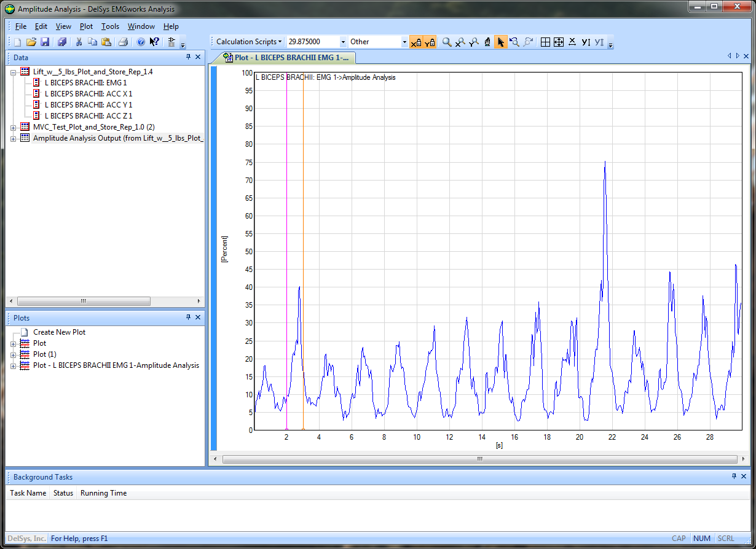This screenshot has height=549, width=756.
Task: Toggle the arrow pointer selection mode
Action: click(x=500, y=42)
